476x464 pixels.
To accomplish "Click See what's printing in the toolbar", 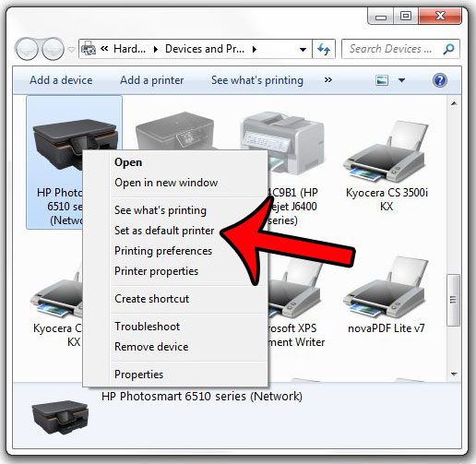I will point(257,80).
